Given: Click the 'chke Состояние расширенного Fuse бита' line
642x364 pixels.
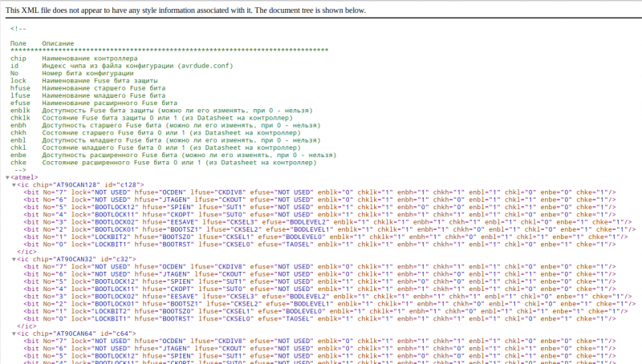Looking at the screenshot, I should click(x=164, y=163).
